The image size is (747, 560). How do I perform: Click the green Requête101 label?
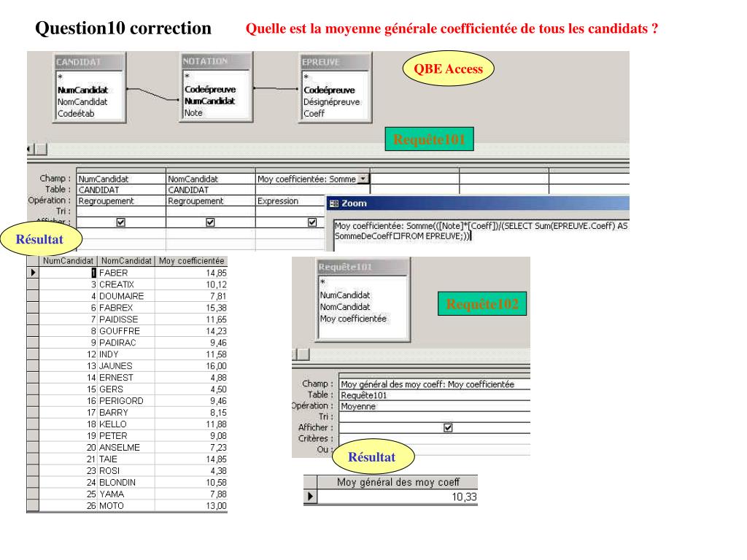point(429,139)
